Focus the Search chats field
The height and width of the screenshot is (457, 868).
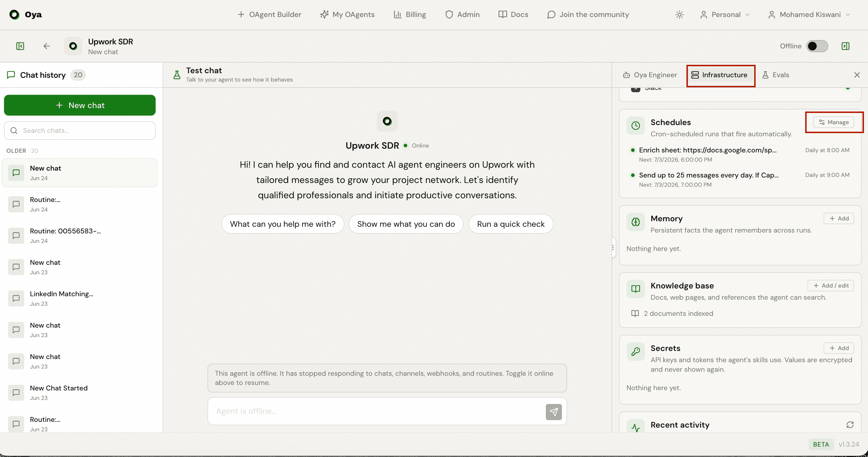coord(80,131)
